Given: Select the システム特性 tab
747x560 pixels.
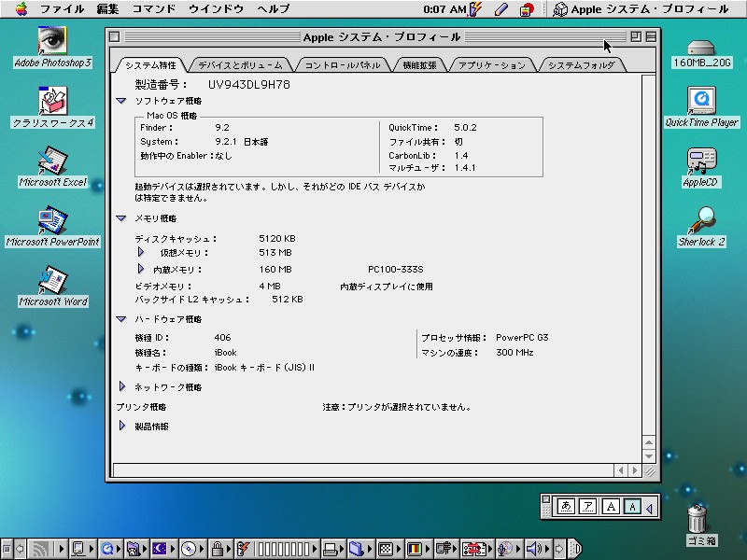Looking at the screenshot, I should 150,65.
